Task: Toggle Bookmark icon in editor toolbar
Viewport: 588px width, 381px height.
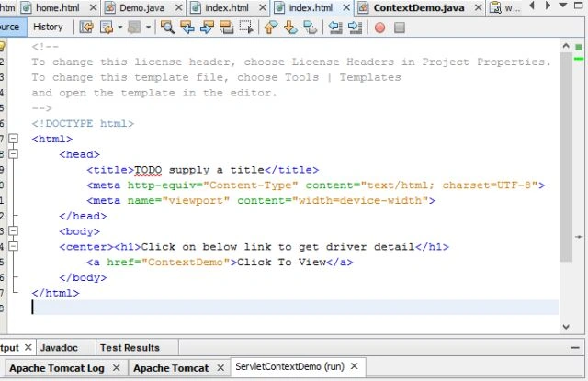Action: [311, 28]
